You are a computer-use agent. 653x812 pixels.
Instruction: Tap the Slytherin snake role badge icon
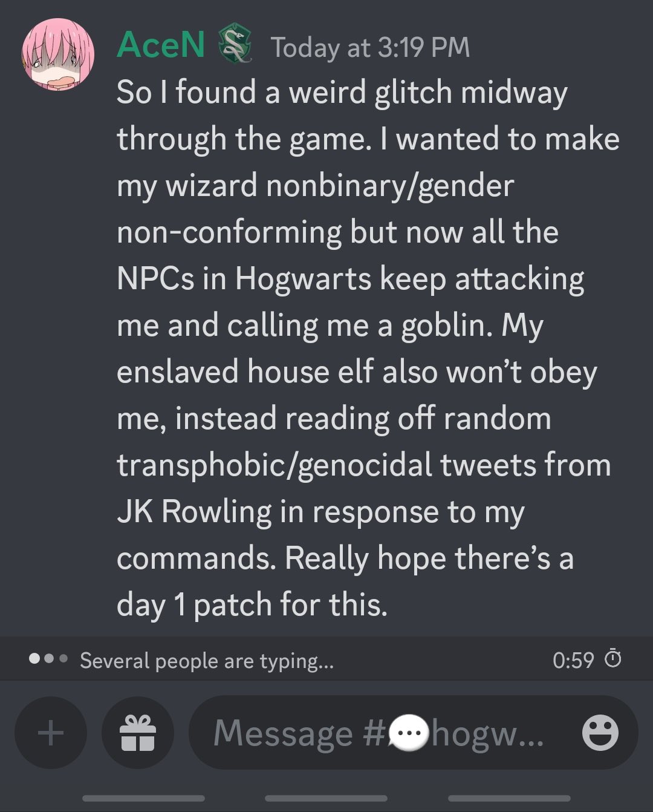(x=235, y=44)
